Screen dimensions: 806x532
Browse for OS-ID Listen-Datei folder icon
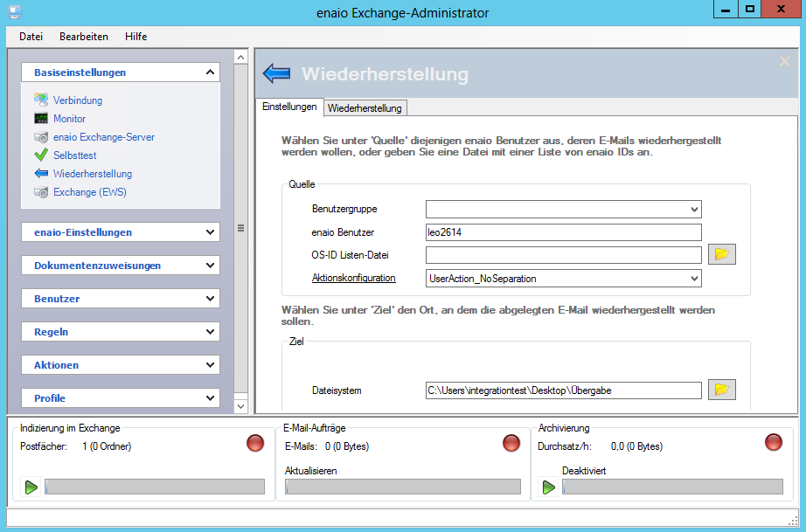click(722, 254)
